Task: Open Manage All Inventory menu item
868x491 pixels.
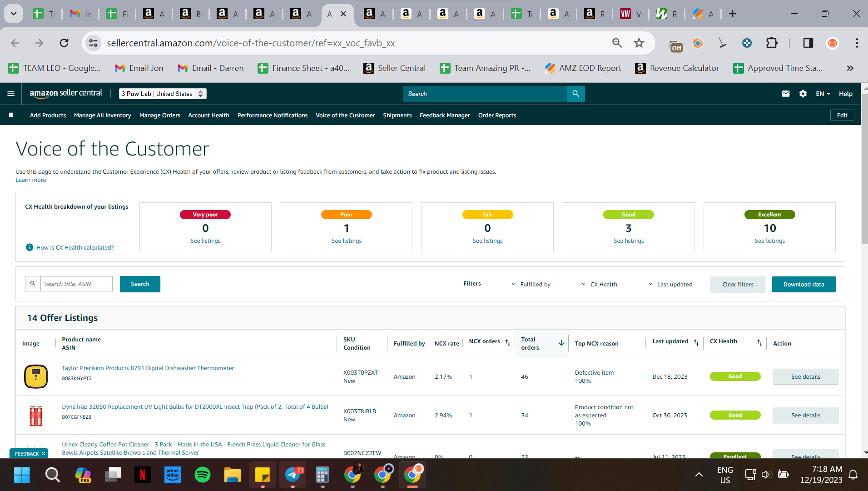Action: [x=103, y=115]
